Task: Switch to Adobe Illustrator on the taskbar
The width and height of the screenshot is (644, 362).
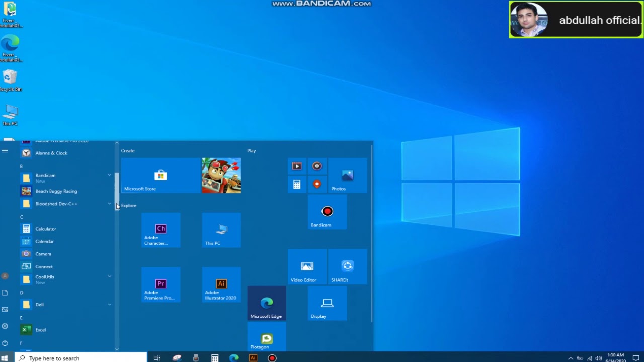Action: 253,358
